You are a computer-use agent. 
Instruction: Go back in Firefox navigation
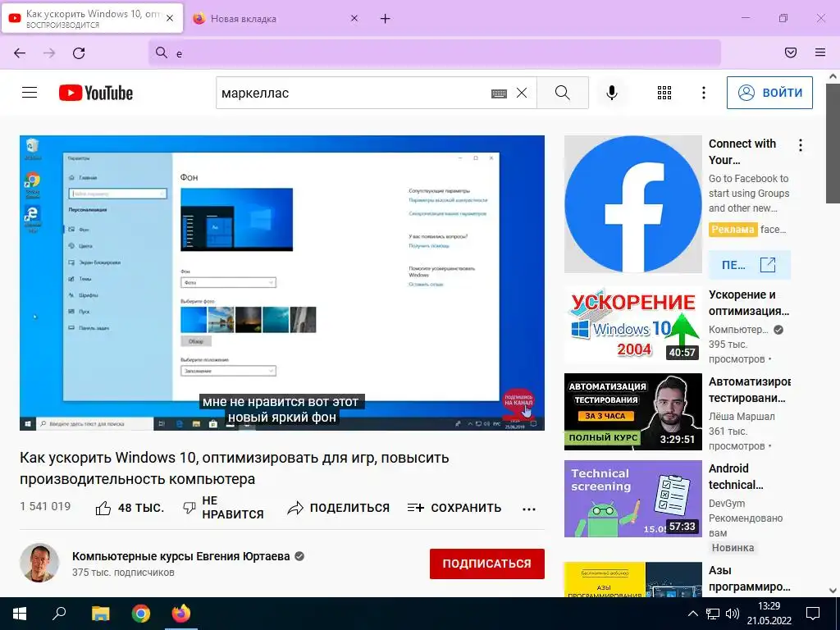point(20,53)
